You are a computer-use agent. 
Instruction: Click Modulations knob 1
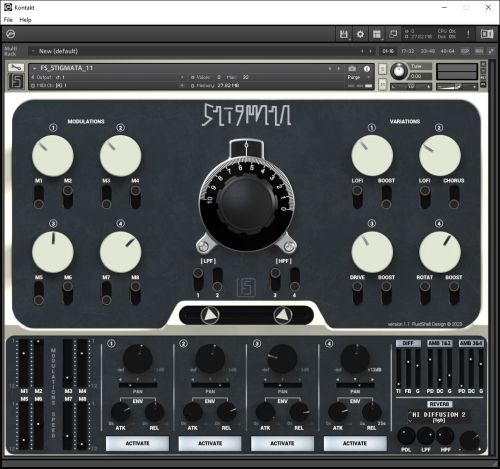tap(53, 156)
